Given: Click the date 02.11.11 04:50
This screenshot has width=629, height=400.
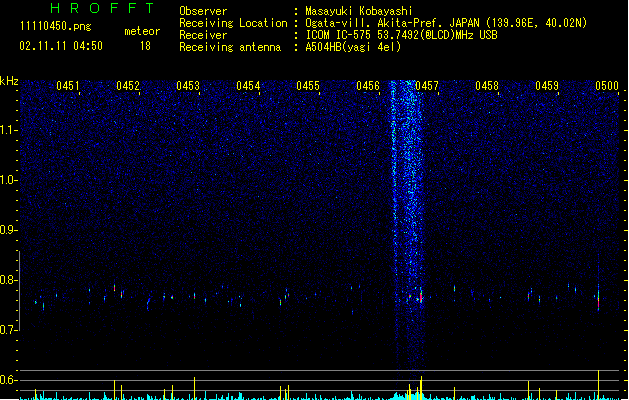Looking at the screenshot, I should pos(61,46).
